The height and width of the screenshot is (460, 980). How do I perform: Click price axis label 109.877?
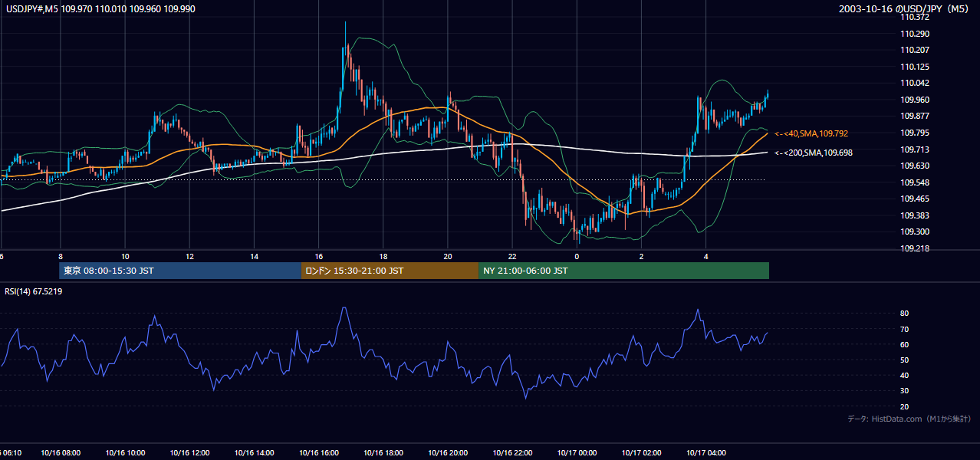click(x=916, y=117)
